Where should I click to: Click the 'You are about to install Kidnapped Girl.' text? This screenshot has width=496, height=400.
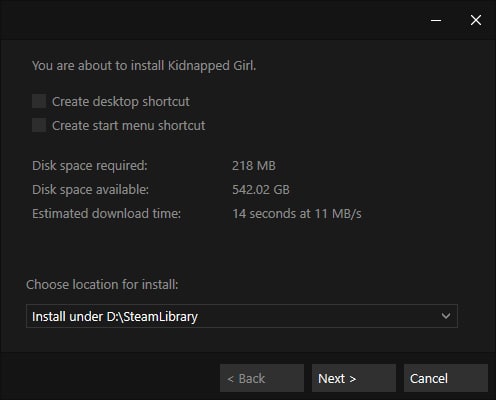click(144, 66)
